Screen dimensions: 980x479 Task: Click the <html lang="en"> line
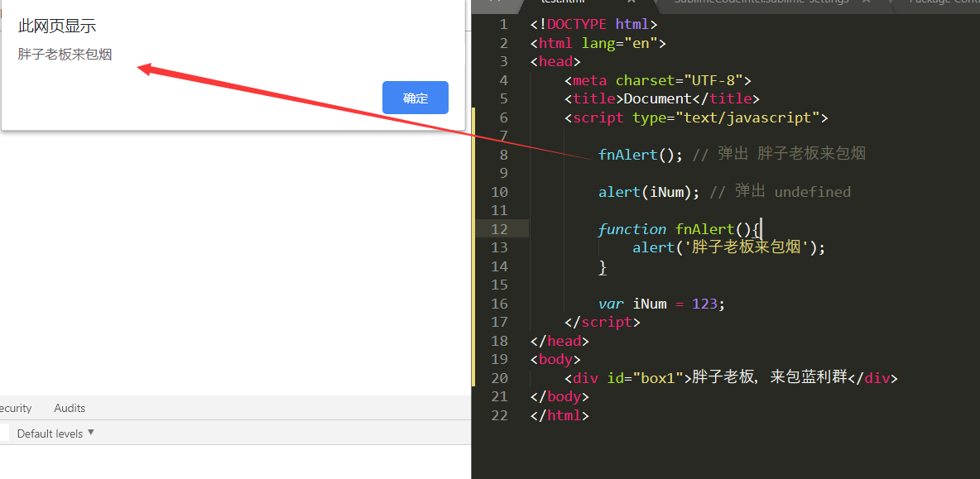pos(598,43)
